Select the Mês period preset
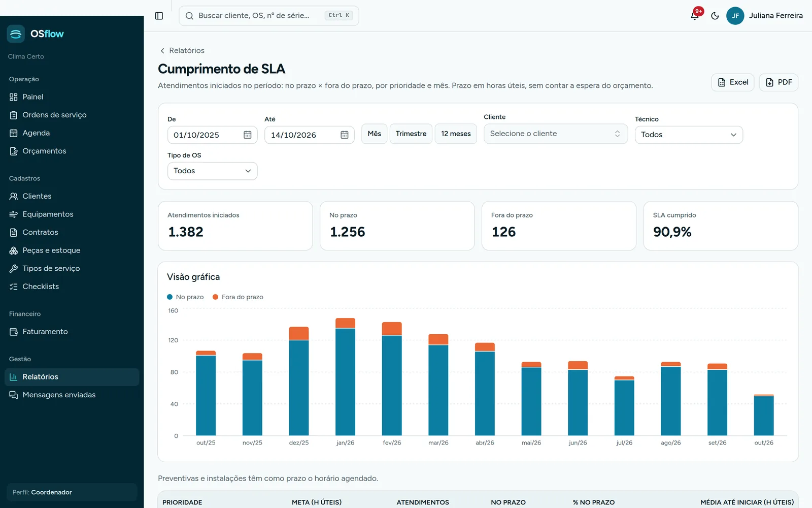 375,134
